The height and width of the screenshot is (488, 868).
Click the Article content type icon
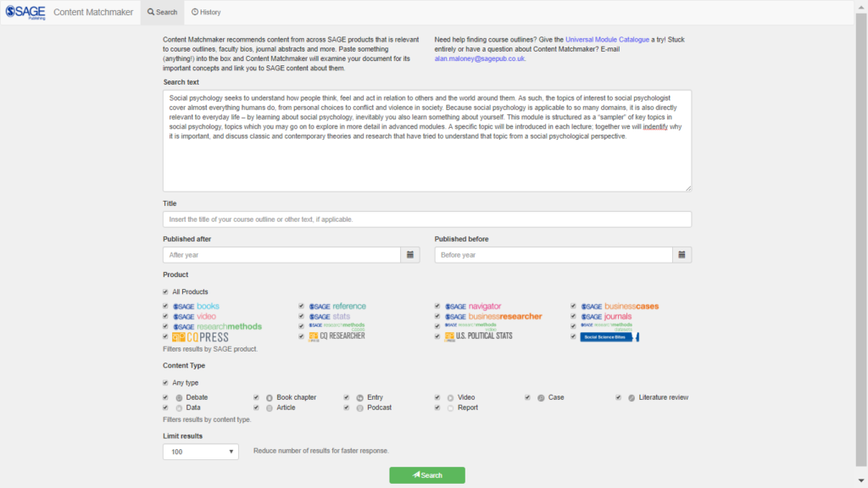pos(269,408)
